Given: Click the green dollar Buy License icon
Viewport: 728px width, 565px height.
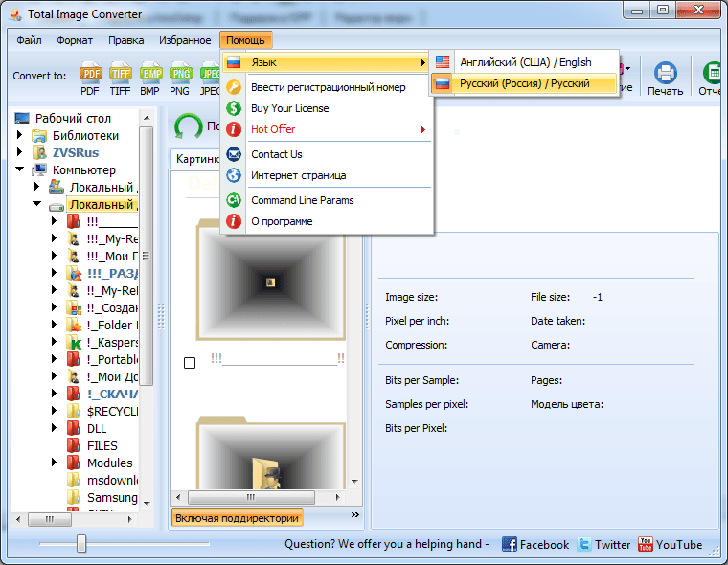Looking at the screenshot, I should (234, 108).
